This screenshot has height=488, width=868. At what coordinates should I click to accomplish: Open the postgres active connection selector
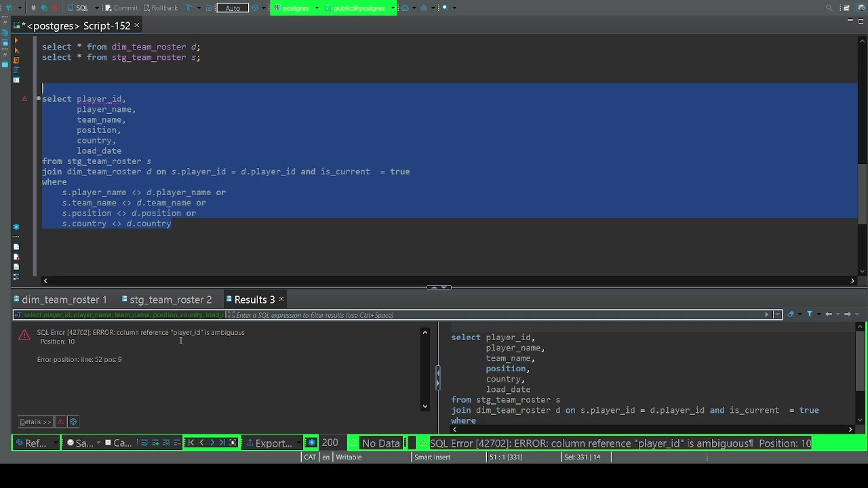pyautogui.click(x=296, y=7)
